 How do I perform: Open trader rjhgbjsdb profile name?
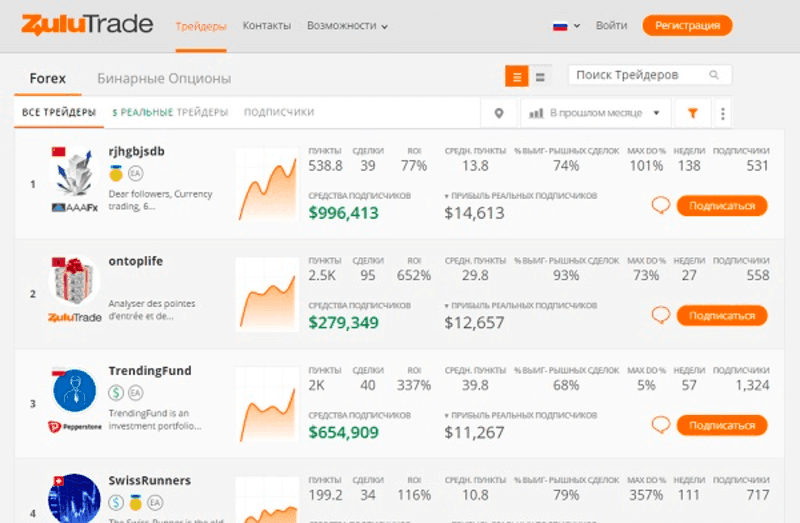(136, 152)
